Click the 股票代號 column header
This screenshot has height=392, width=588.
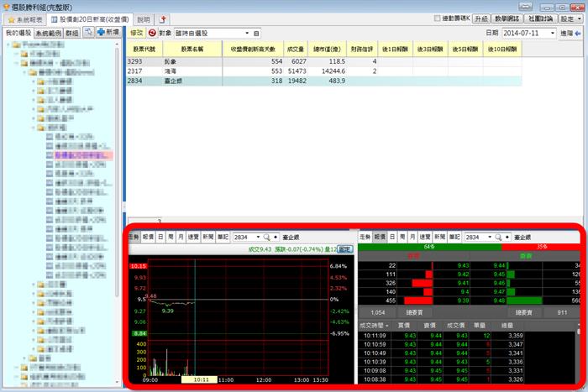tap(144, 49)
